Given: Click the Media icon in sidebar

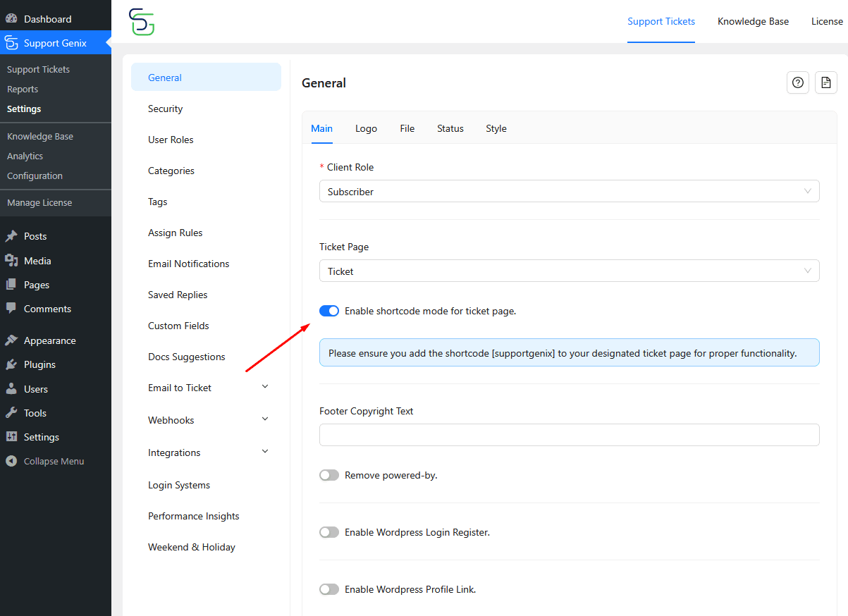Looking at the screenshot, I should click(11, 261).
